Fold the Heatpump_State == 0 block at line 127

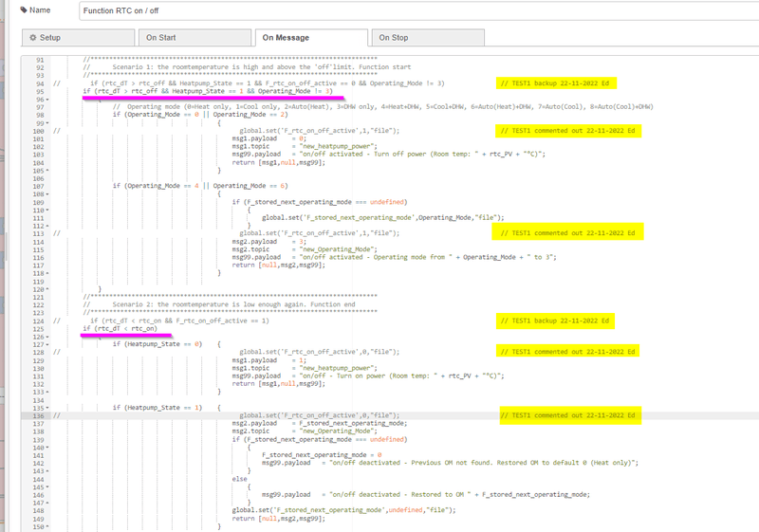point(47,344)
